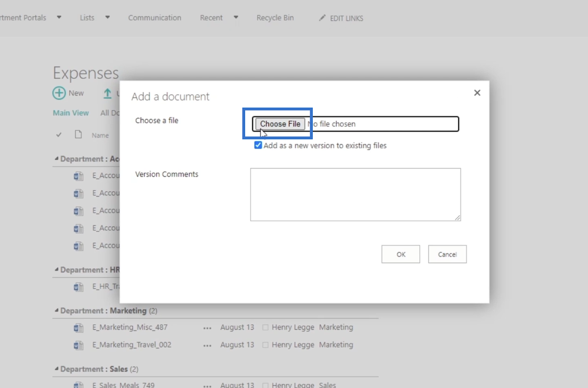Open the E_Marketing_Travel_002 document link
This screenshot has height=388, width=588.
[x=132, y=345]
